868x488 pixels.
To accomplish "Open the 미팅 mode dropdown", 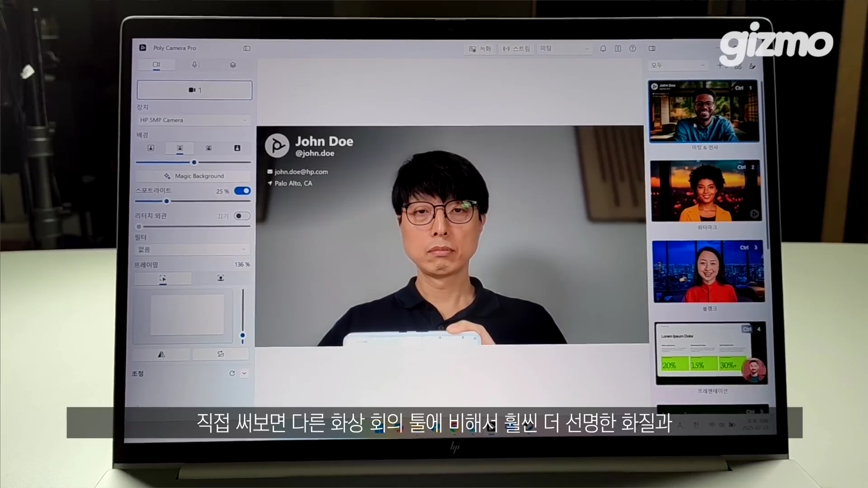I will pos(564,48).
